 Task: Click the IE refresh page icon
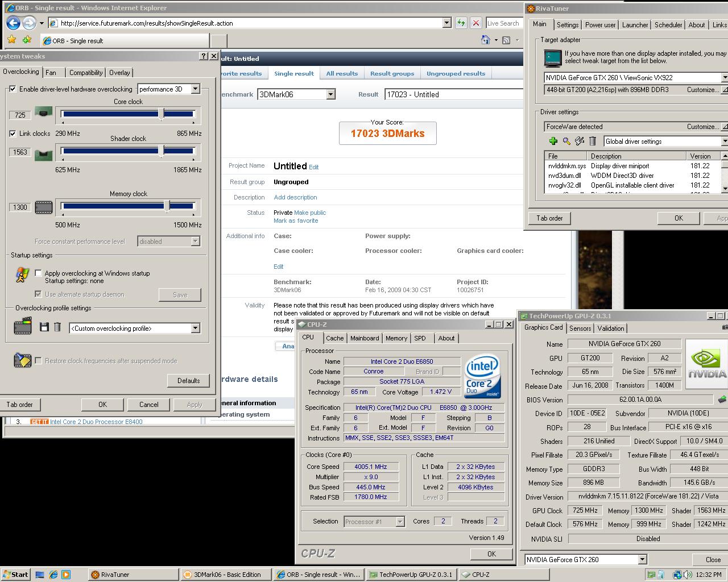point(461,23)
